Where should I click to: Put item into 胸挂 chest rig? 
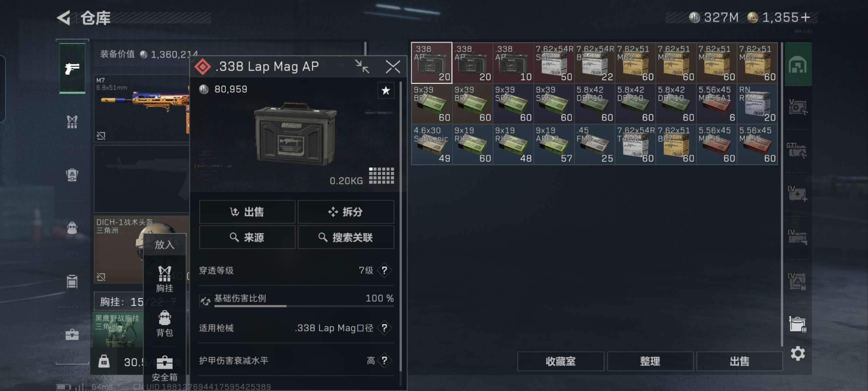point(165,279)
